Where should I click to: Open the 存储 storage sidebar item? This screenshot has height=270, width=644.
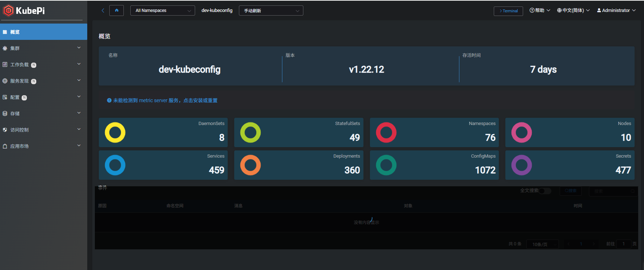tap(43, 113)
